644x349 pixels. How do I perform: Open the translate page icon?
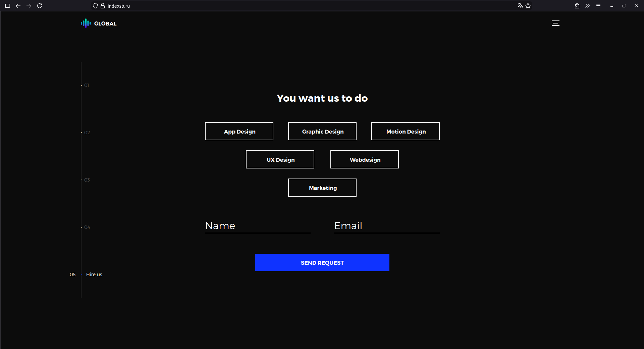click(520, 6)
